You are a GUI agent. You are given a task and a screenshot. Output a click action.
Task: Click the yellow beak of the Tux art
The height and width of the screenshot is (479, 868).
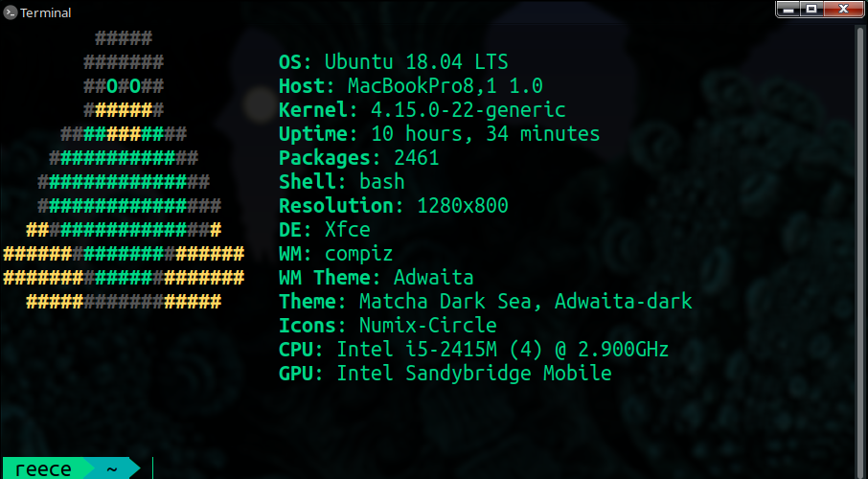pos(124,109)
